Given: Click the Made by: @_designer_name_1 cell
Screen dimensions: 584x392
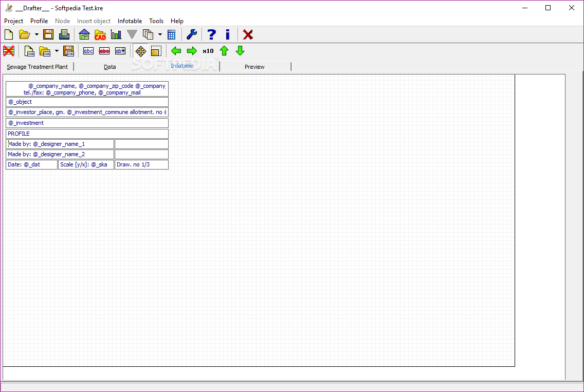Looking at the screenshot, I should (60, 144).
